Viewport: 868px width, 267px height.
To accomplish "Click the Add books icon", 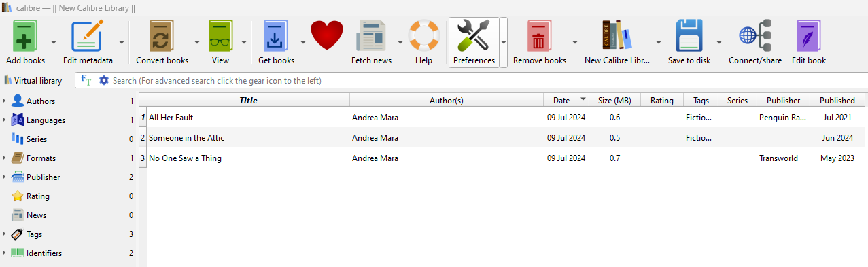I will coord(25,36).
